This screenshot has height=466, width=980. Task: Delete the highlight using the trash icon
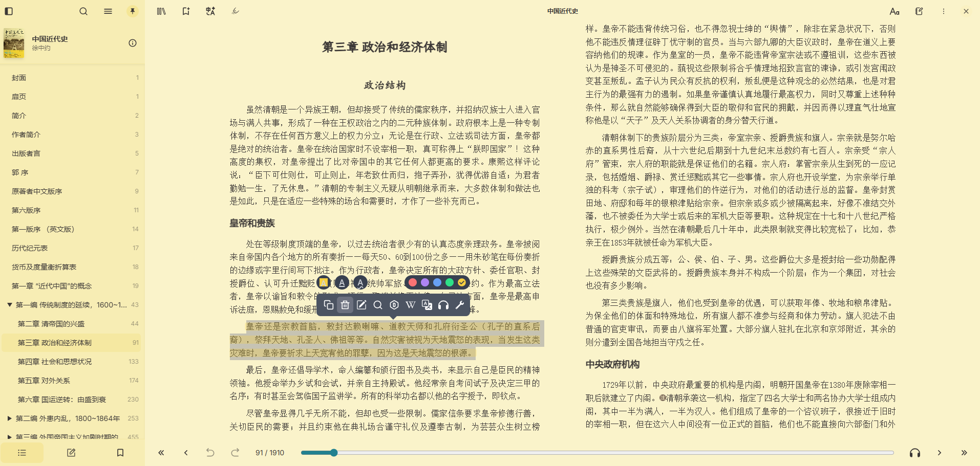345,305
